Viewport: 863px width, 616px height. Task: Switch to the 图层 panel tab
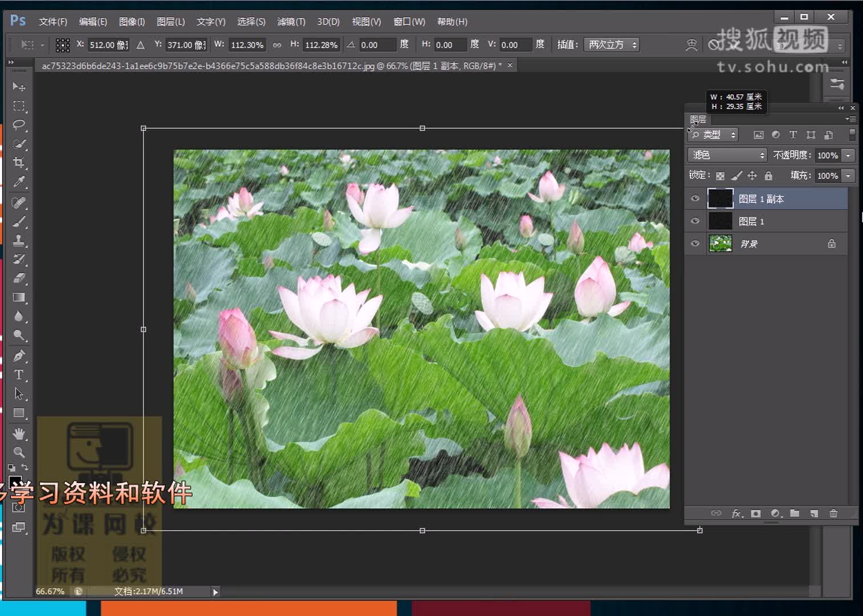[698, 119]
